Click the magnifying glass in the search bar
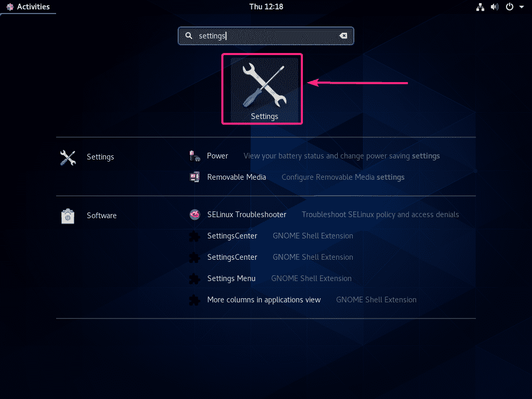The image size is (532, 399). (188, 35)
